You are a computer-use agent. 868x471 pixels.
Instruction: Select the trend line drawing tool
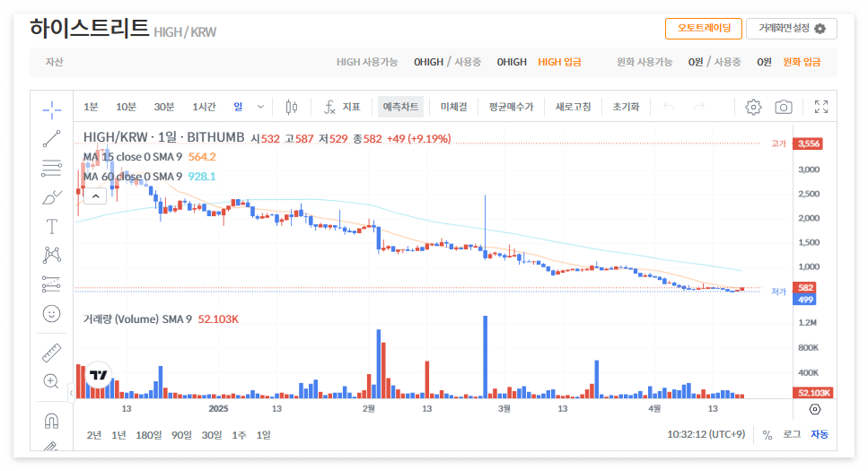(51, 138)
